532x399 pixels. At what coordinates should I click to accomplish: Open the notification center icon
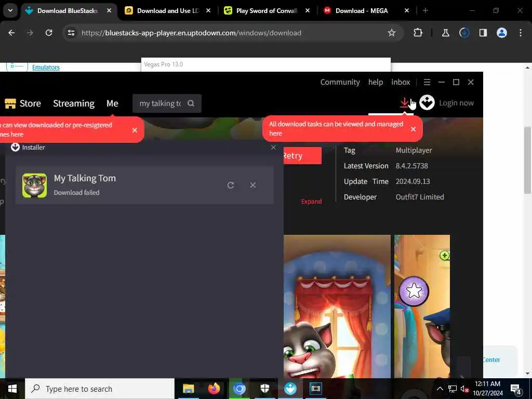tap(516, 389)
